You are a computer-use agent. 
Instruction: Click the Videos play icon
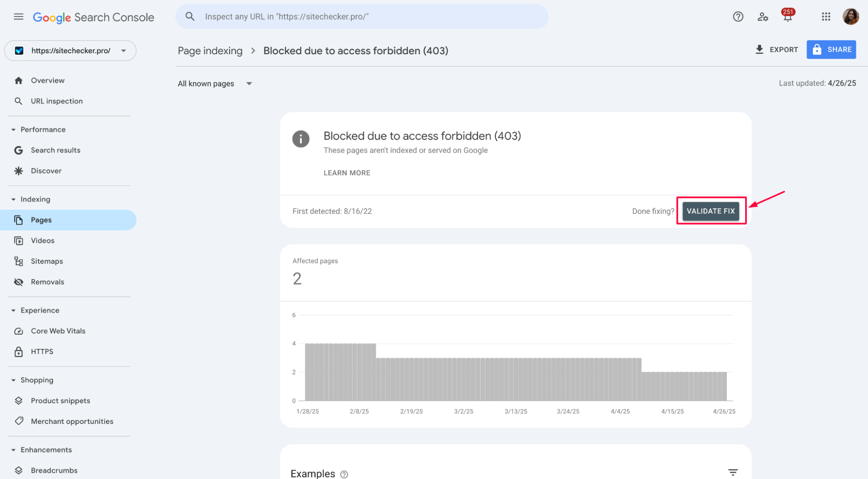coord(19,241)
